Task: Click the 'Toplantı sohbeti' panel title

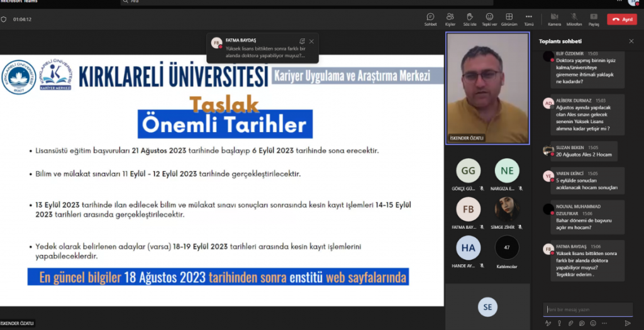Action: (x=560, y=41)
